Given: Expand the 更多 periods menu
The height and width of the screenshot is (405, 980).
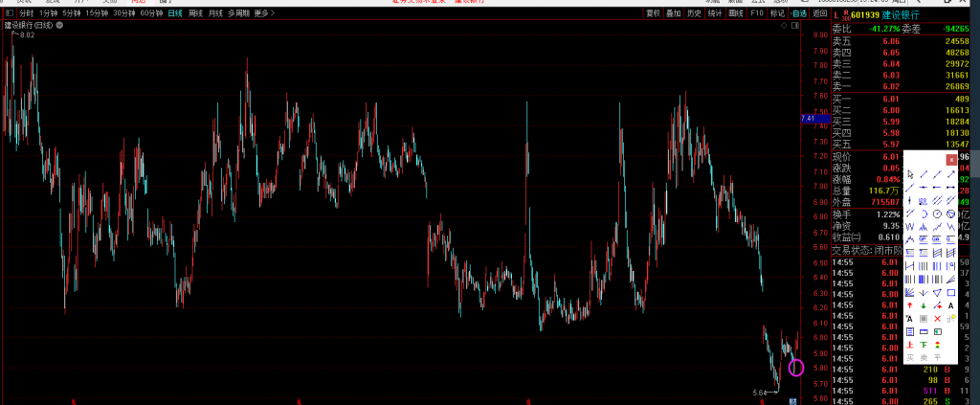Looking at the screenshot, I should click(264, 14).
